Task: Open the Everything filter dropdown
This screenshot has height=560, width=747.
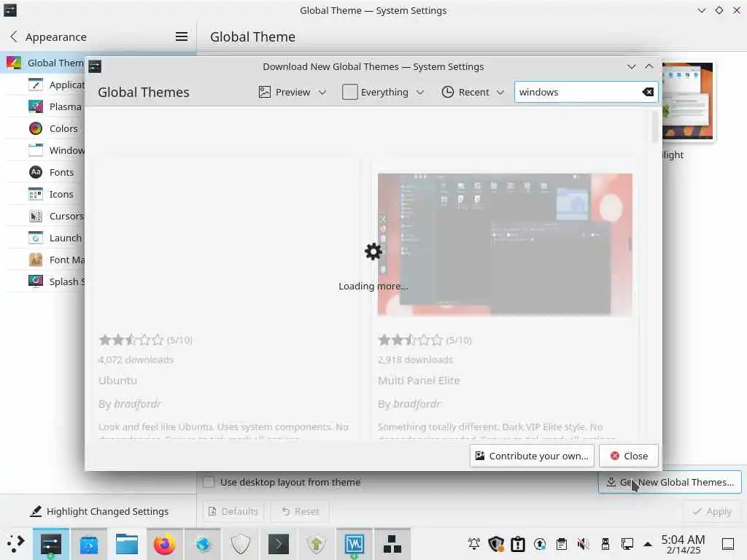Action: click(383, 92)
